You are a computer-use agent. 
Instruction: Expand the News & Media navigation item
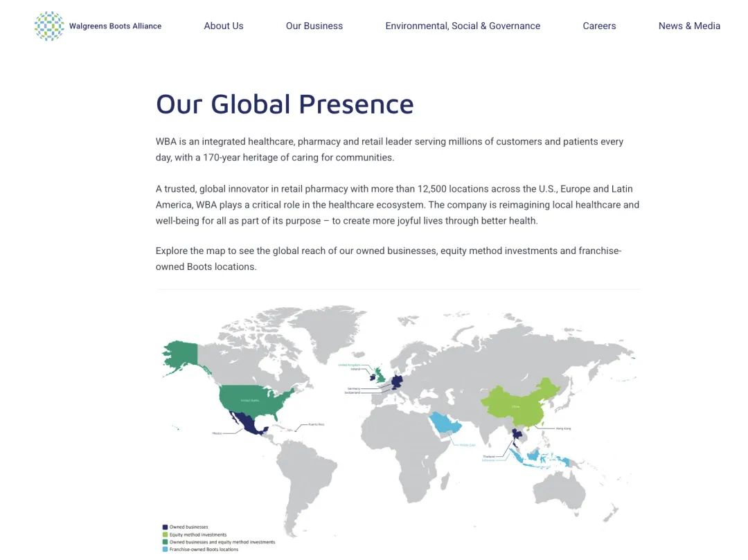[x=688, y=26]
